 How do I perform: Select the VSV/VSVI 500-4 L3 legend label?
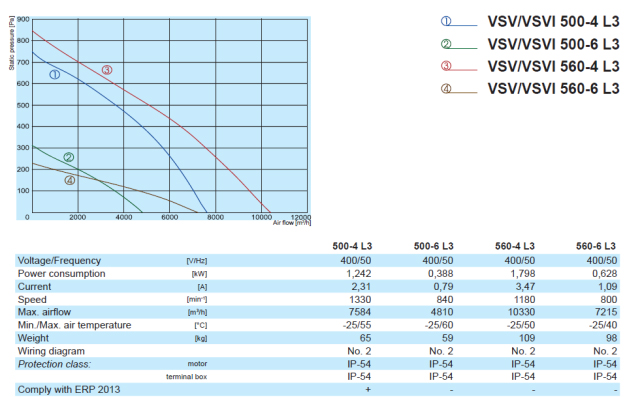554,21
